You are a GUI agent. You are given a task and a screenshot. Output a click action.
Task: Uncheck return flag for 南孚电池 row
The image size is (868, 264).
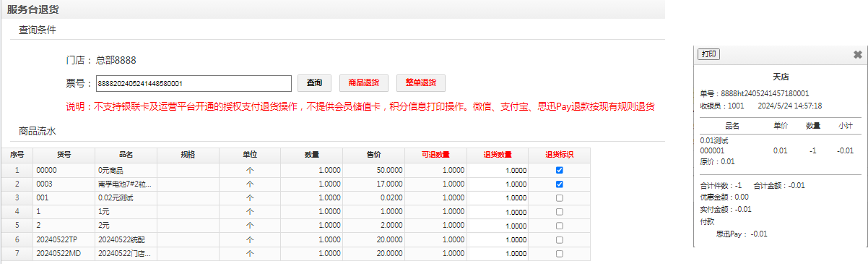[x=560, y=184]
